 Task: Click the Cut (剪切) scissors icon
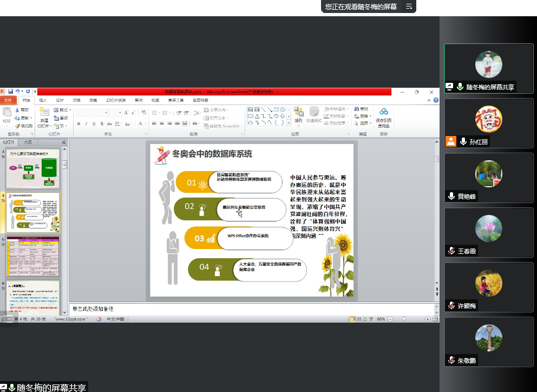22,110
